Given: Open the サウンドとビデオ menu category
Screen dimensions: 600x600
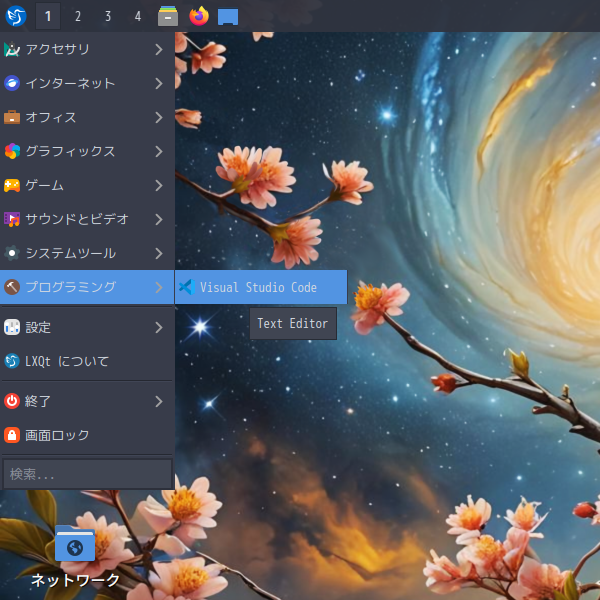Looking at the screenshot, I should (87, 219).
